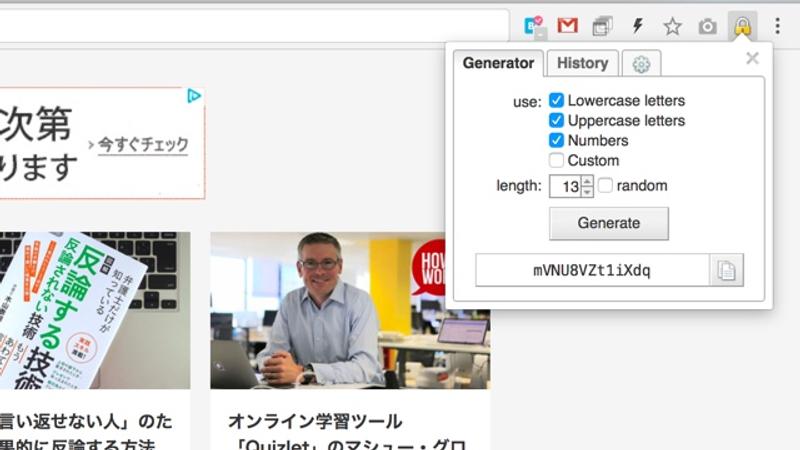The width and height of the screenshot is (800, 450).
Task: Bookmark this page with star icon
Action: coord(672,26)
